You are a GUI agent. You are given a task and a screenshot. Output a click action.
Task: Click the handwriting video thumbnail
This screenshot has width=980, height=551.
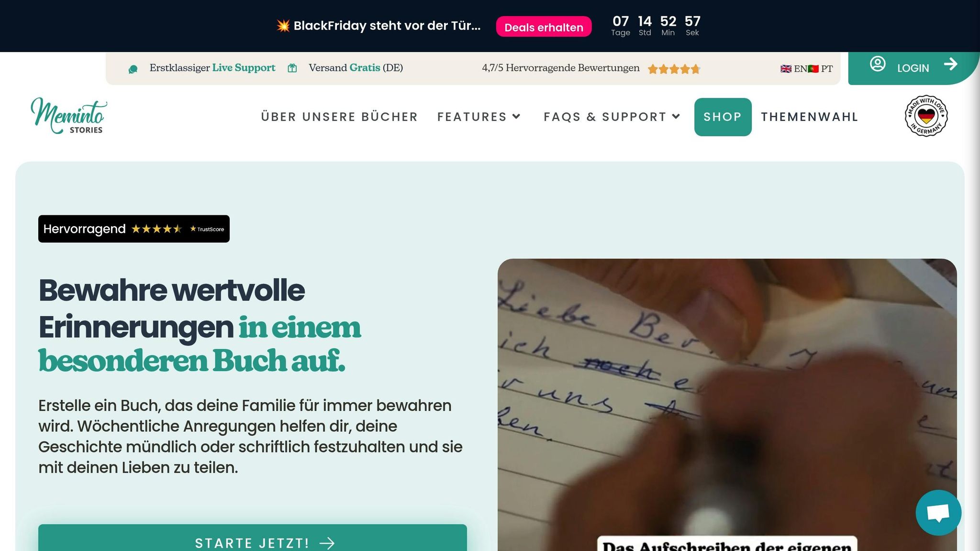pyautogui.click(x=727, y=405)
